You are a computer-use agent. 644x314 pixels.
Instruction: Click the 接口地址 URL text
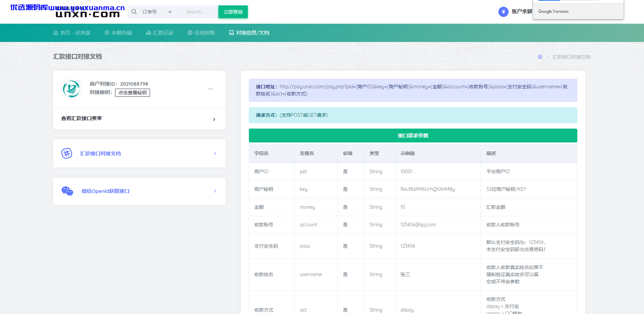[412, 90]
